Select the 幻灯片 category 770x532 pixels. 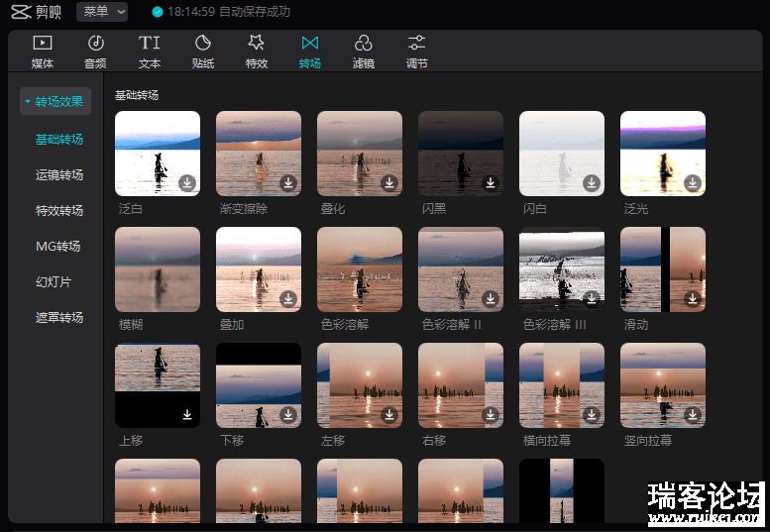(54, 282)
